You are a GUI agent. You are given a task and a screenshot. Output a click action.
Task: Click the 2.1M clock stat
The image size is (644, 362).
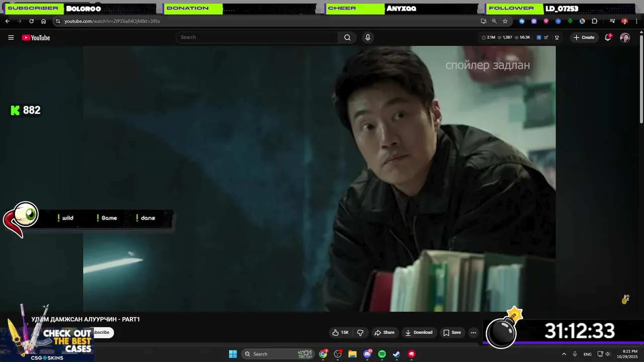pos(488,37)
